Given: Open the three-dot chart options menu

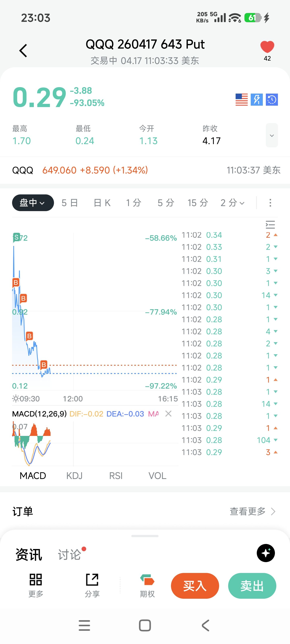Looking at the screenshot, I should point(270,203).
